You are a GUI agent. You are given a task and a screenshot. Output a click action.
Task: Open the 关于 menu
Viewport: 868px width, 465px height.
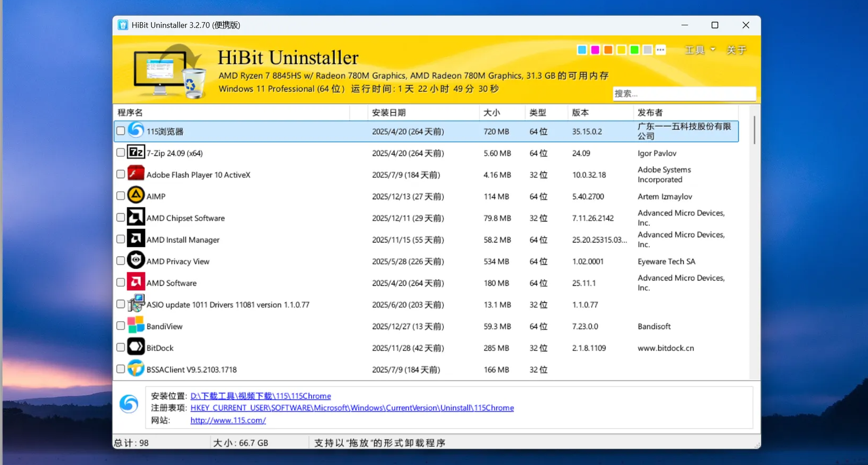736,50
